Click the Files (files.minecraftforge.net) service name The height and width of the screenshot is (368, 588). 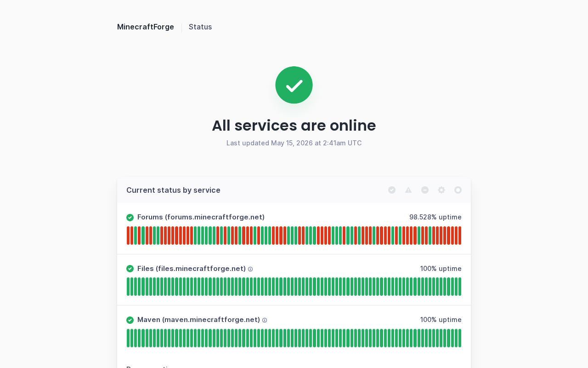pos(192,269)
